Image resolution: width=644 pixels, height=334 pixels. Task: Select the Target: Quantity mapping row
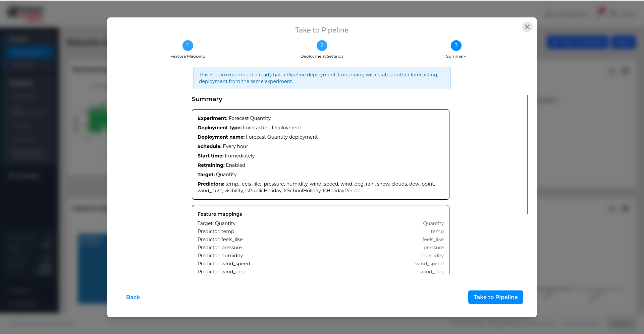(x=321, y=223)
